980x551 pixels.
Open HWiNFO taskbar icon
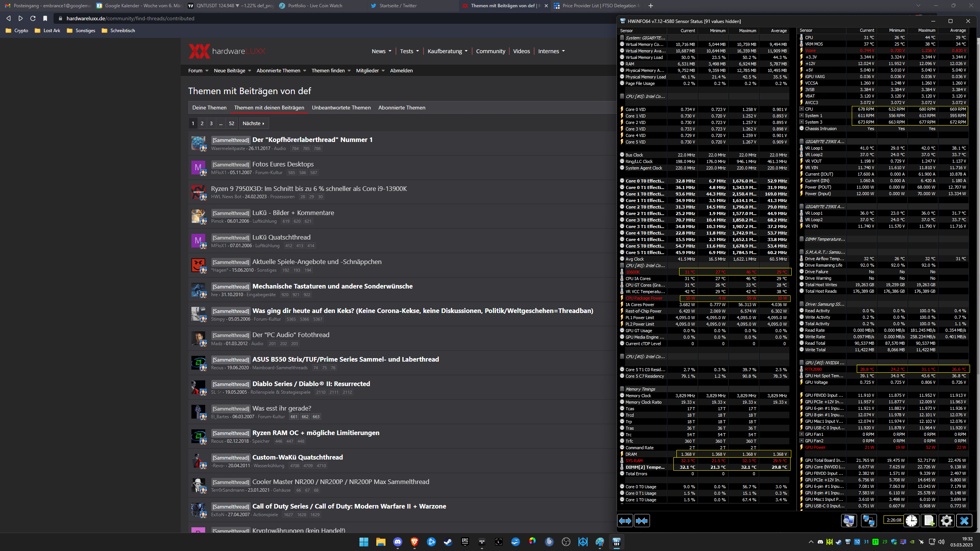click(x=616, y=542)
